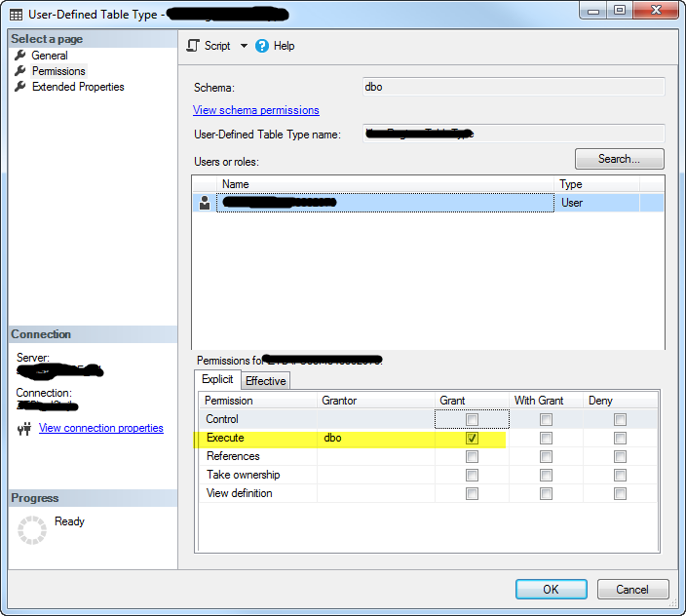Viewport: 686px width, 616px height.
Task: Click the dbo grantor cell
Action: coord(376,438)
